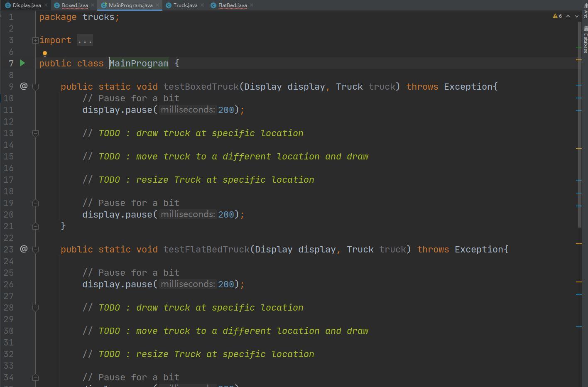Click the yellow light bulb quick-fix icon
588x387 pixels.
click(x=45, y=54)
